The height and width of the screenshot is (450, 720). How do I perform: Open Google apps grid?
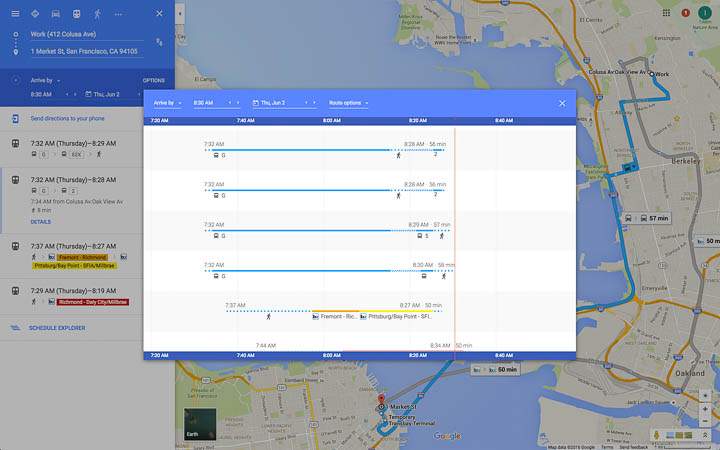pos(666,13)
